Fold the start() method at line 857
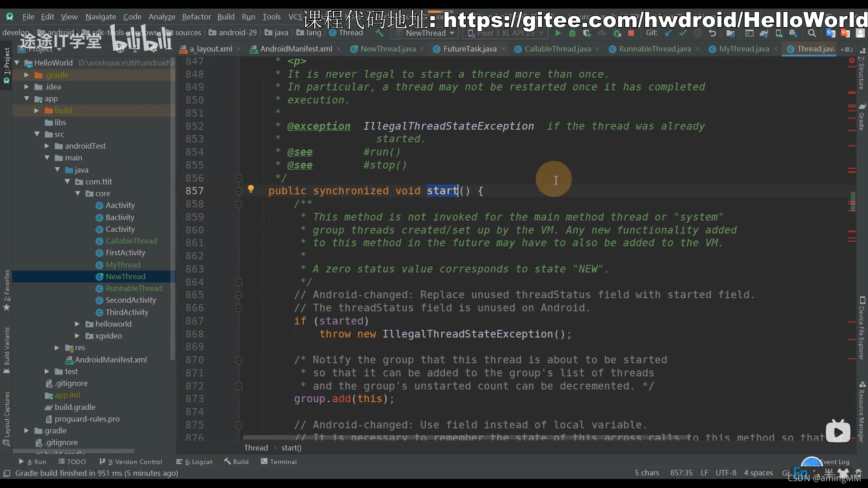The image size is (868, 488). pyautogui.click(x=239, y=191)
